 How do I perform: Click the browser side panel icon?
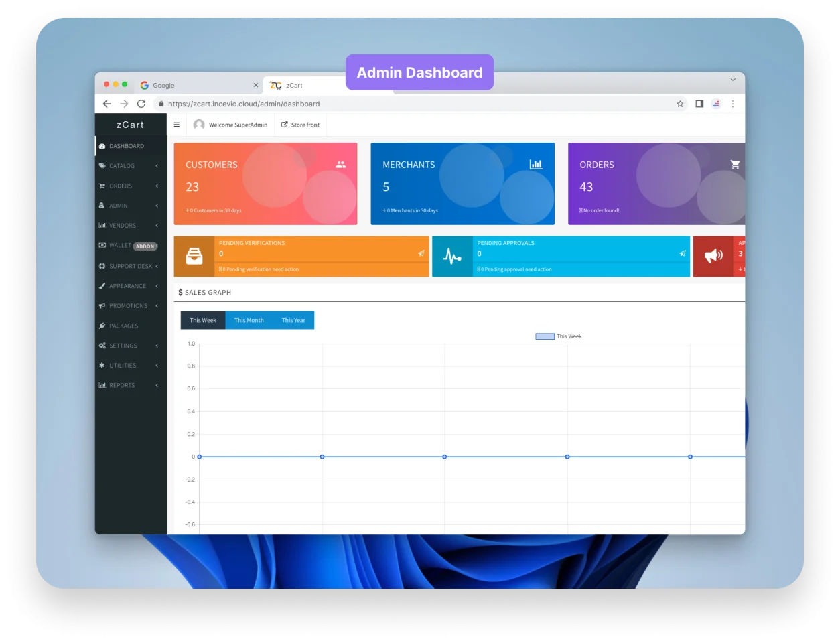tap(699, 104)
